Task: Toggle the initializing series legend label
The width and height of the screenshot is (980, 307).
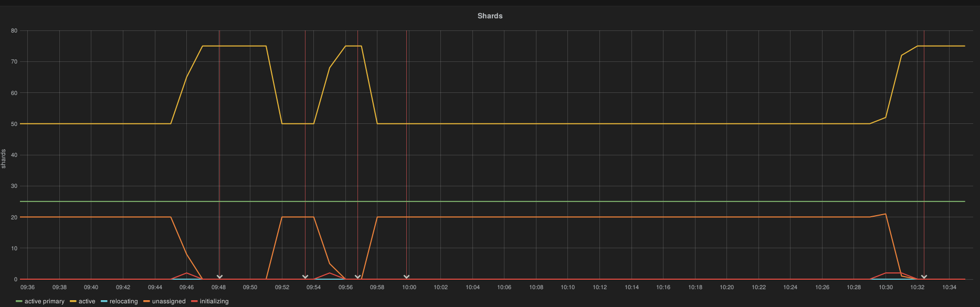Action: pyautogui.click(x=214, y=301)
